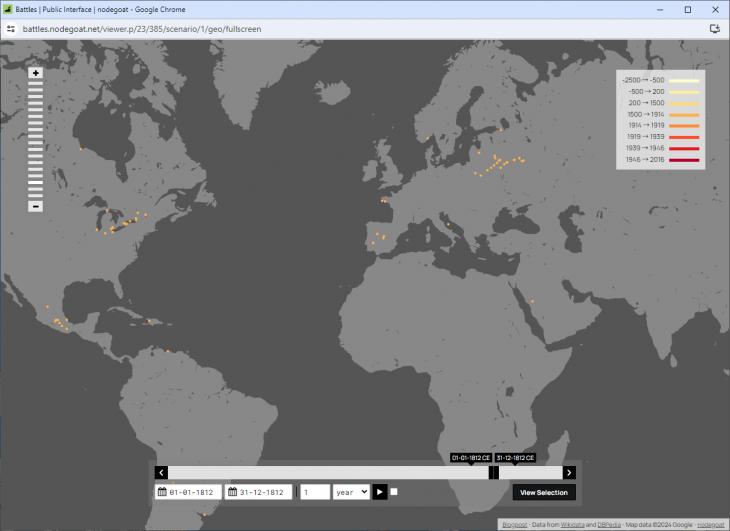This screenshot has width=730, height=531.
Task: Click the View Selection button
Action: click(x=544, y=492)
